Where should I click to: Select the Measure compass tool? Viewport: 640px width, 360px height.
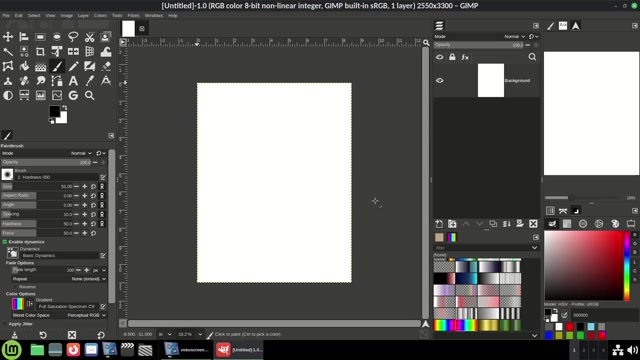point(106,81)
